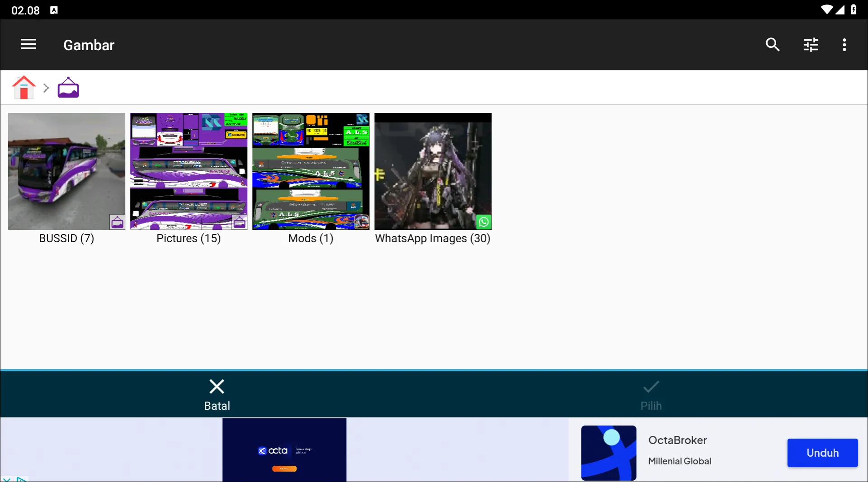Open the three-dot overflow menu
The height and width of the screenshot is (482, 868).
click(844, 44)
